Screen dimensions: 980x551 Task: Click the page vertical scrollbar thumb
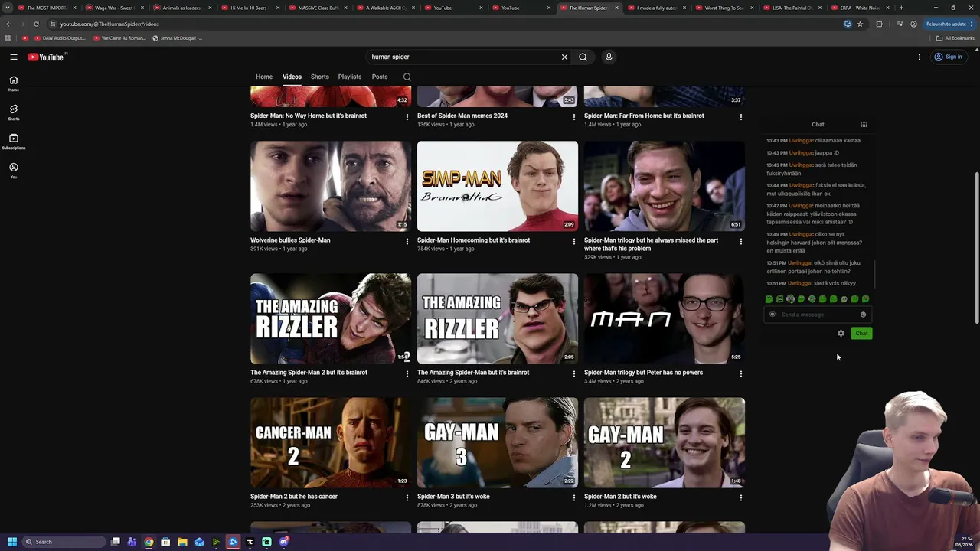tap(977, 249)
